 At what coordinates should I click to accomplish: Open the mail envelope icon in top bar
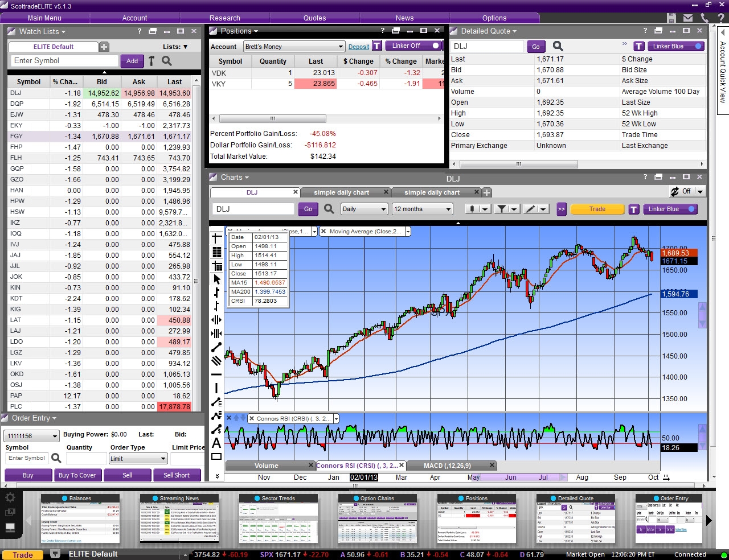(x=688, y=18)
